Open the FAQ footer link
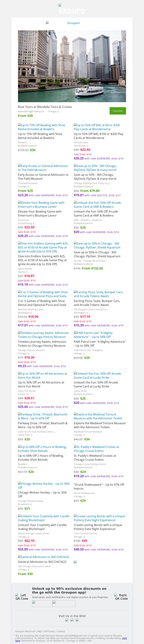Screen dimensions: 144x644 [x=40, y=631]
